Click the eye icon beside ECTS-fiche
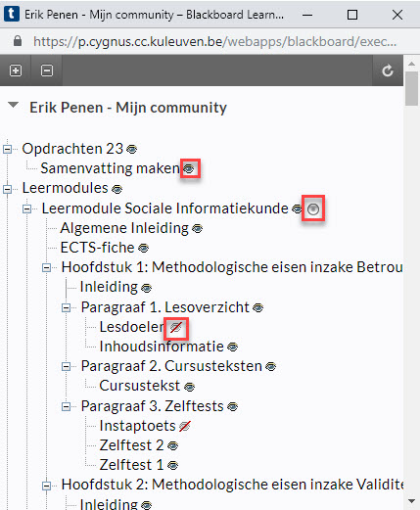420x510 pixels. [144, 249]
